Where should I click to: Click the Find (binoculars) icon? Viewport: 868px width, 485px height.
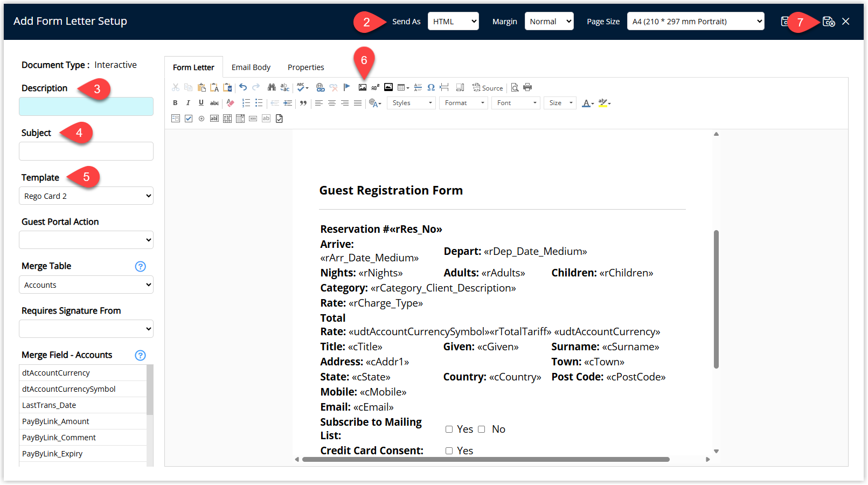(x=272, y=87)
